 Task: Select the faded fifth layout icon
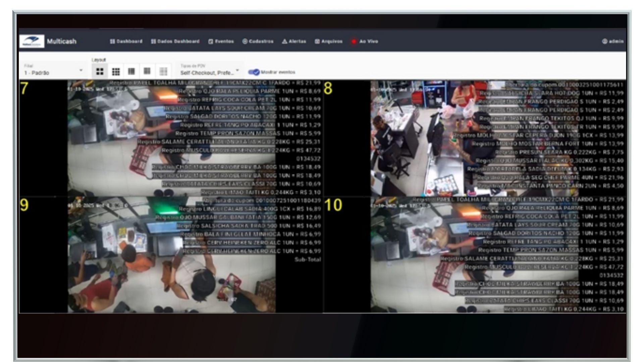click(x=163, y=71)
